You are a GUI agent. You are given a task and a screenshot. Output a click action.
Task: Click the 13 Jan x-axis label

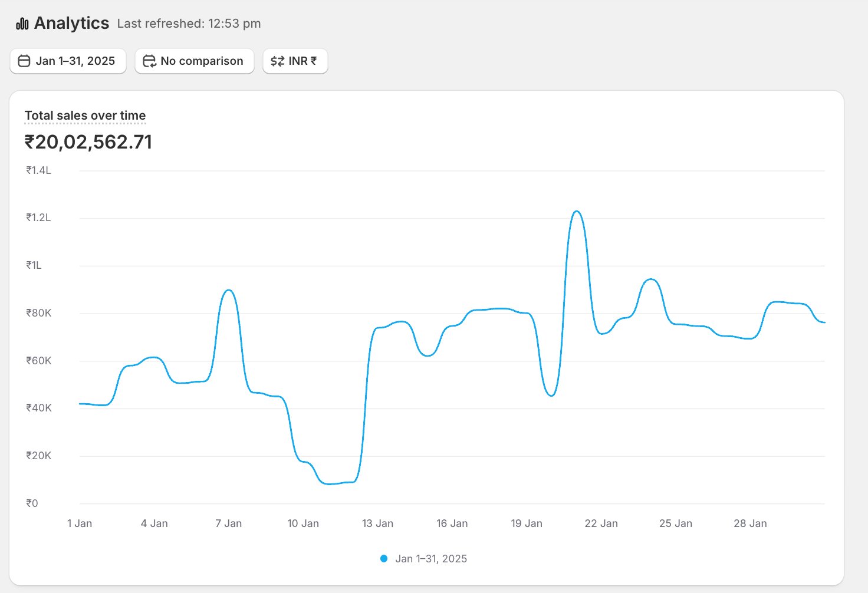coord(377,523)
